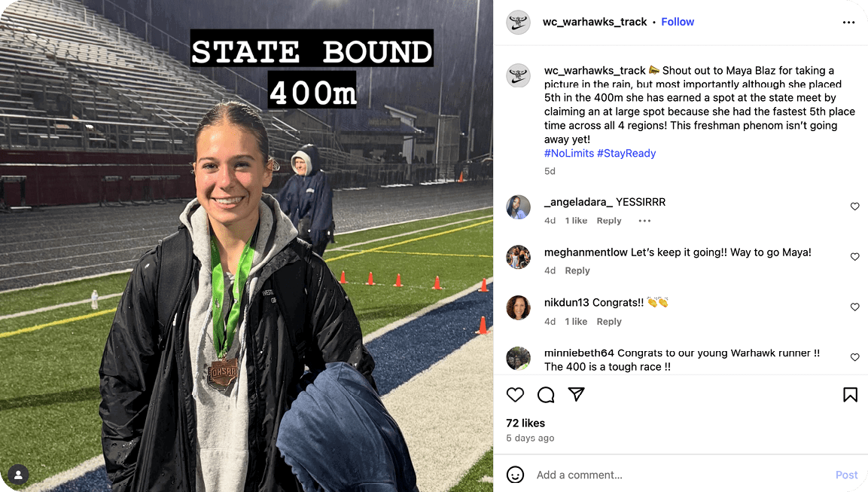Like nikdun13's comment heart

(x=854, y=307)
